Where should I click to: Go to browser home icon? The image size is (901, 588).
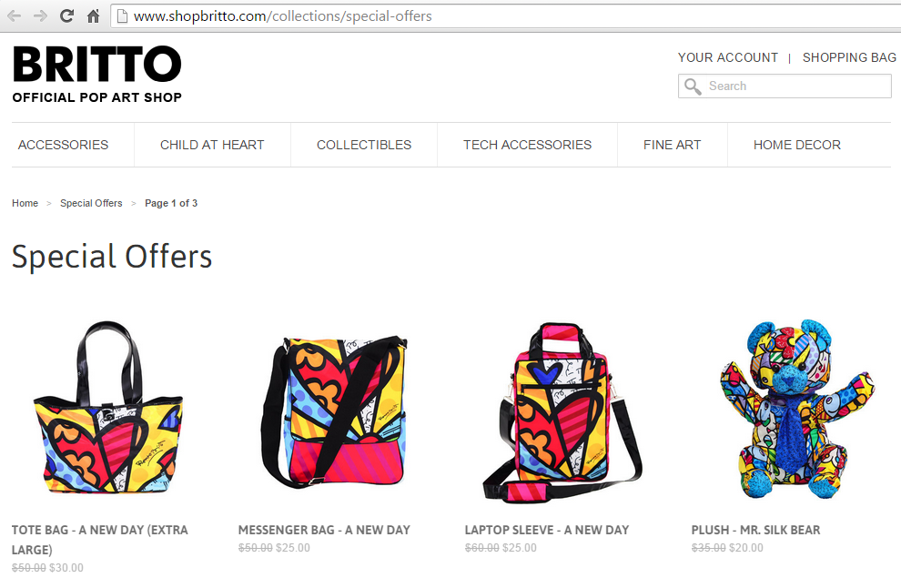click(93, 16)
